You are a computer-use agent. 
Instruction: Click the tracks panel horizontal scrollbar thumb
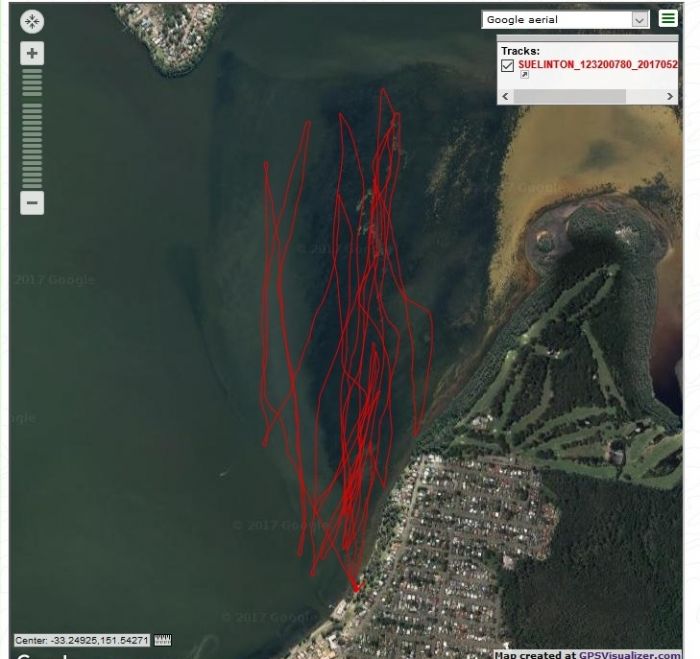[570, 96]
